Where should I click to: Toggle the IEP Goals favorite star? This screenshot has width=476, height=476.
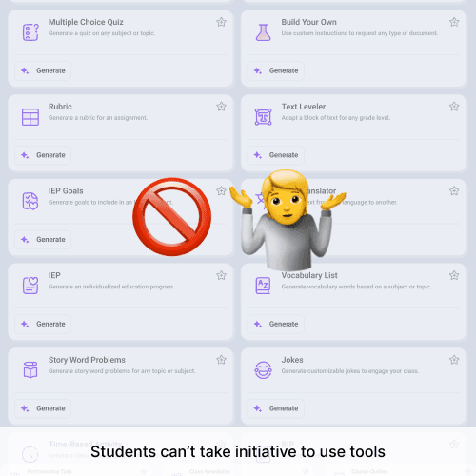pos(221,191)
